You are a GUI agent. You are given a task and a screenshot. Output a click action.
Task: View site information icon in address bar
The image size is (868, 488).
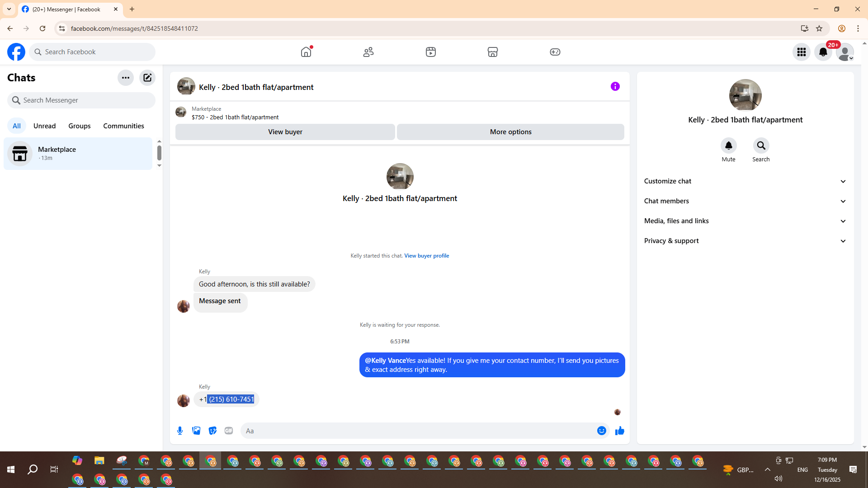pos(62,28)
